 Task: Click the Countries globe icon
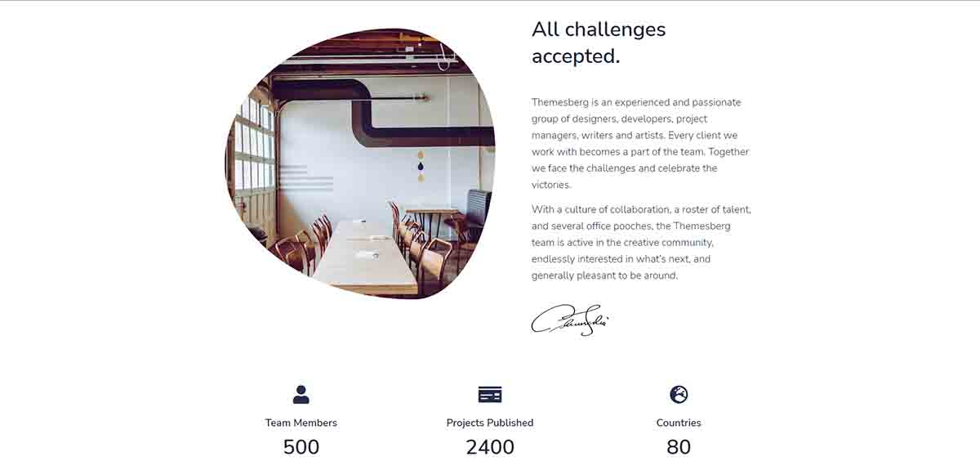point(679,395)
